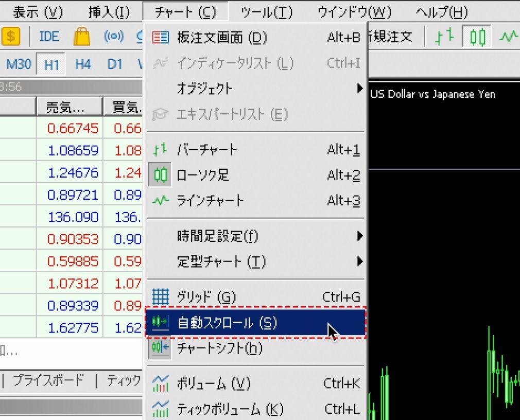Select the line chart toolbar icon
The height and width of the screenshot is (420, 520).
pyautogui.click(x=509, y=37)
